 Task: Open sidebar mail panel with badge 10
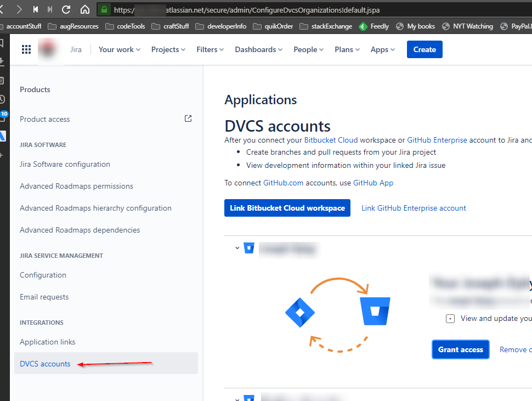click(3, 116)
